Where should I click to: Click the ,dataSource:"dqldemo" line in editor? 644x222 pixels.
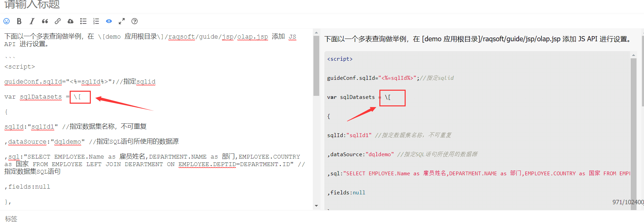pyautogui.click(x=92, y=142)
